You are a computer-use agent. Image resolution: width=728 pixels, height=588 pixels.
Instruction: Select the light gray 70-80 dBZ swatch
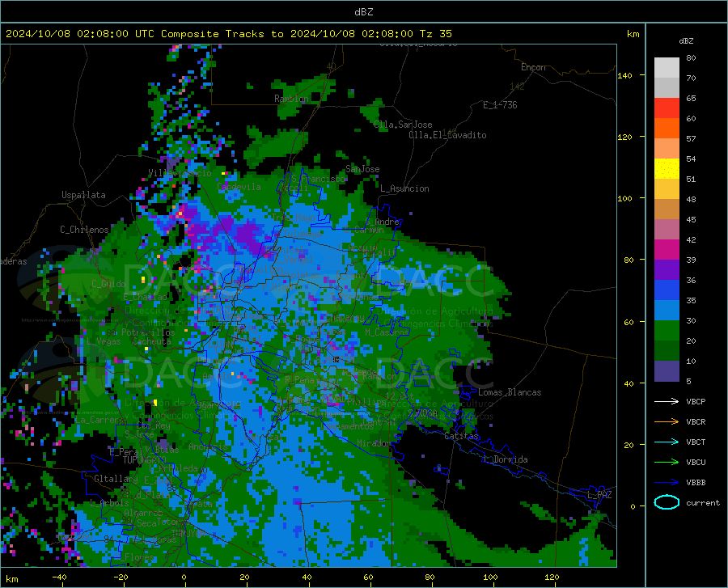point(667,68)
